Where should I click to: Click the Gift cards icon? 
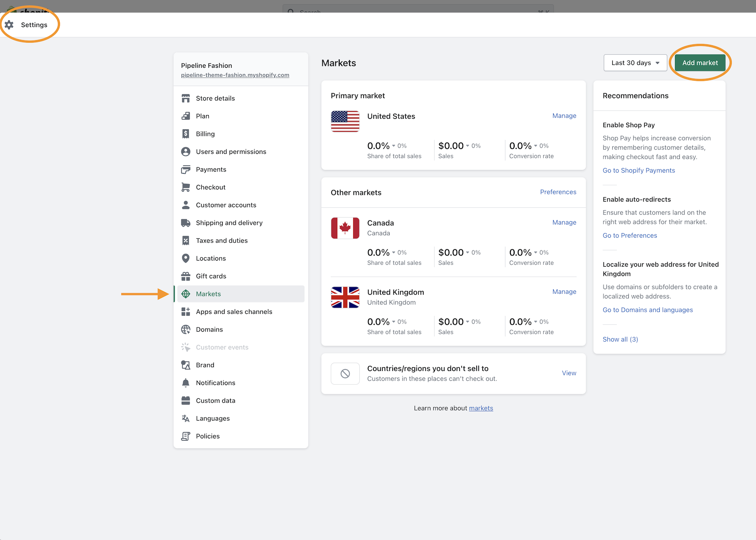coord(186,276)
